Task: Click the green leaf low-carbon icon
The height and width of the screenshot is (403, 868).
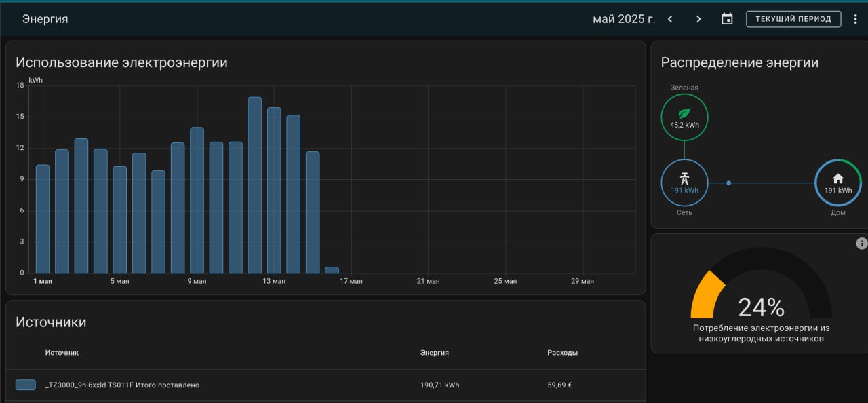Action: [684, 113]
